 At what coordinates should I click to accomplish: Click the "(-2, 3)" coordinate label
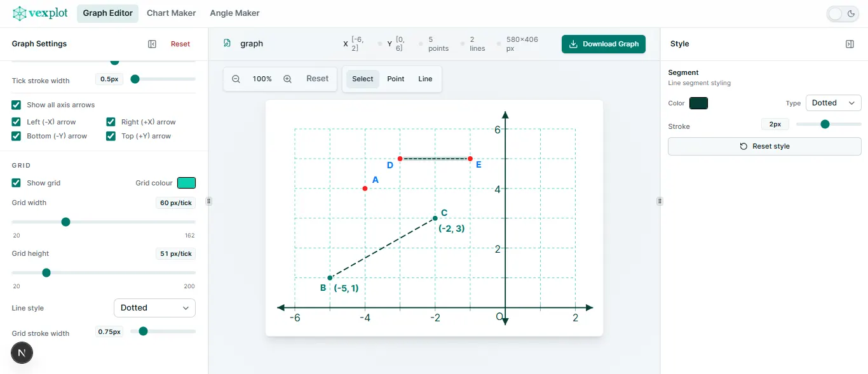pyautogui.click(x=451, y=229)
